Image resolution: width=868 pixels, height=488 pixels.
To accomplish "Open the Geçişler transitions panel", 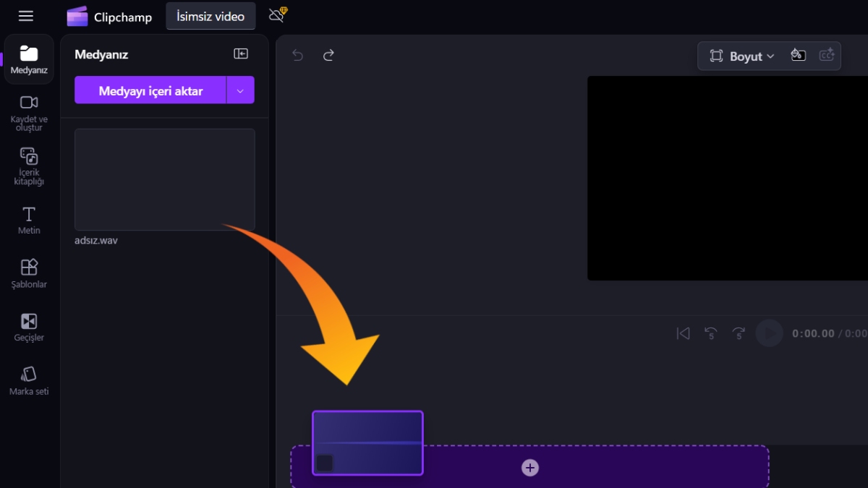I will pyautogui.click(x=29, y=327).
